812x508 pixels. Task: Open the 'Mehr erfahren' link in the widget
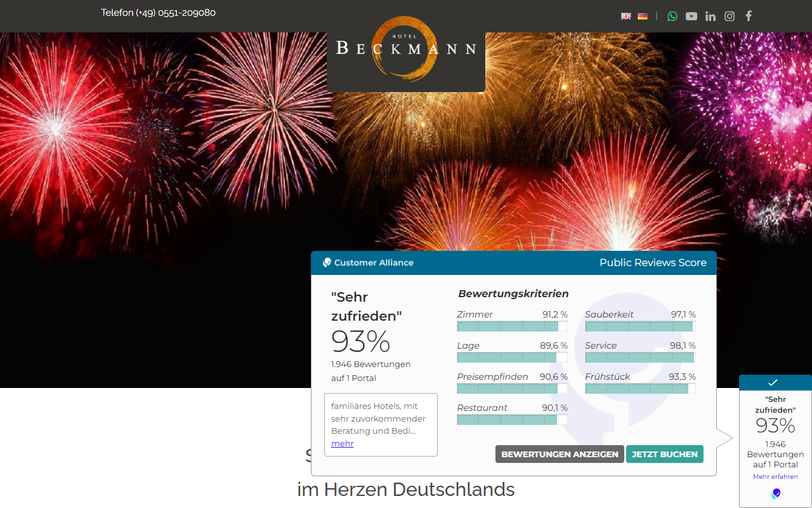[x=775, y=476]
